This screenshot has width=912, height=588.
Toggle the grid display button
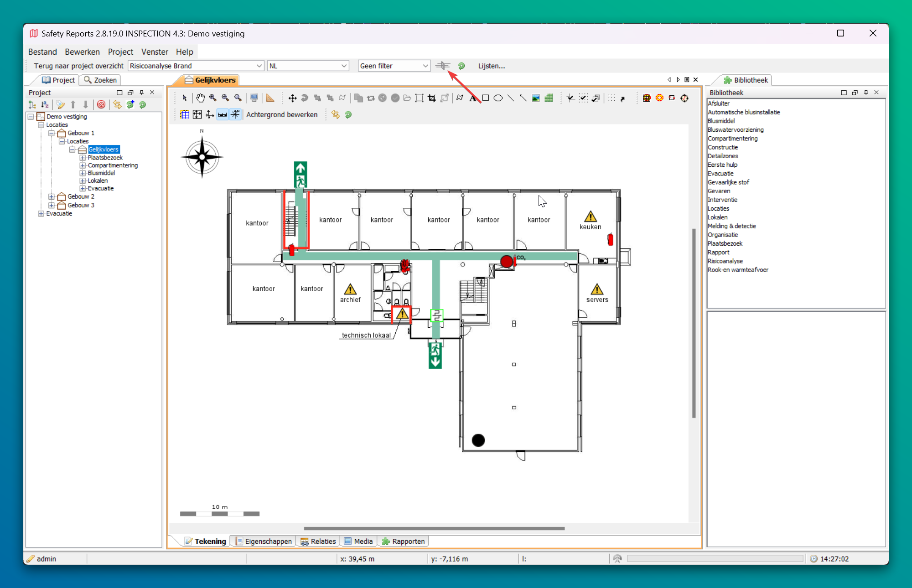(185, 115)
